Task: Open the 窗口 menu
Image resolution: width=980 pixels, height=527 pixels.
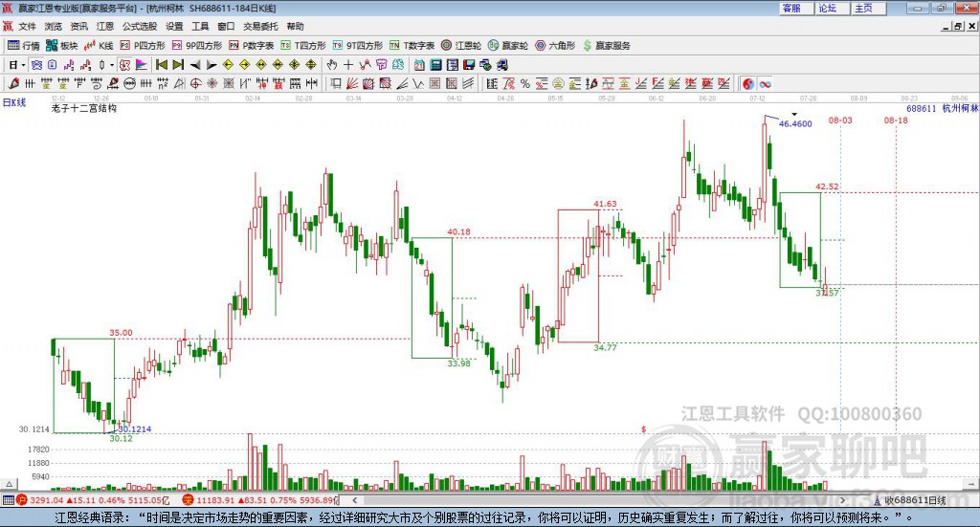Action: pyautogui.click(x=226, y=26)
